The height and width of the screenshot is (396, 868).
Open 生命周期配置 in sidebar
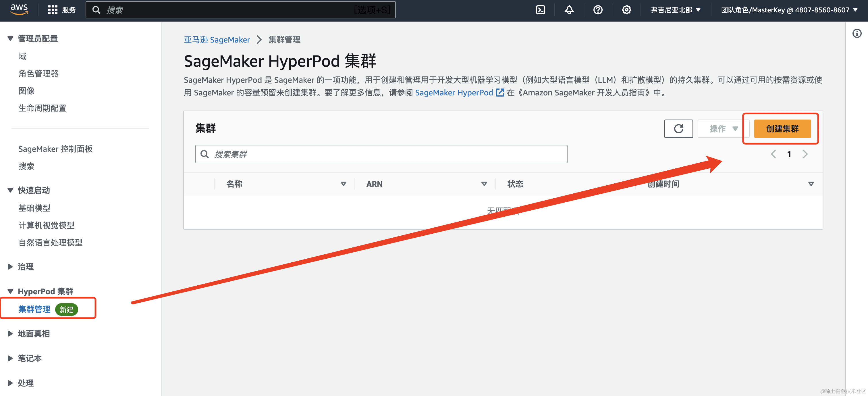(43, 108)
